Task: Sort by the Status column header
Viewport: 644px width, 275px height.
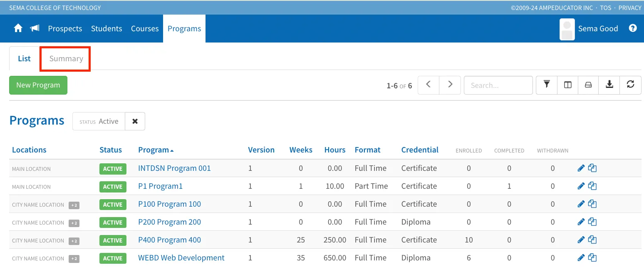Action: [111, 150]
